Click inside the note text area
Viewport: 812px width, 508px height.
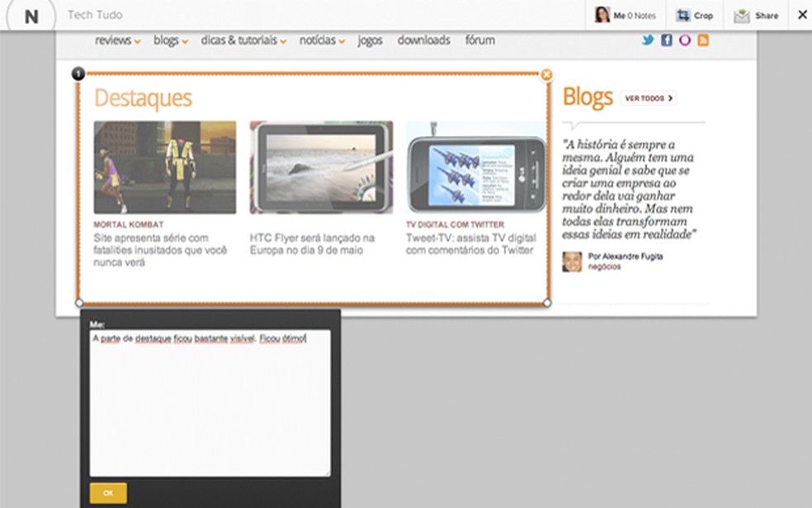[x=210, y=404]
